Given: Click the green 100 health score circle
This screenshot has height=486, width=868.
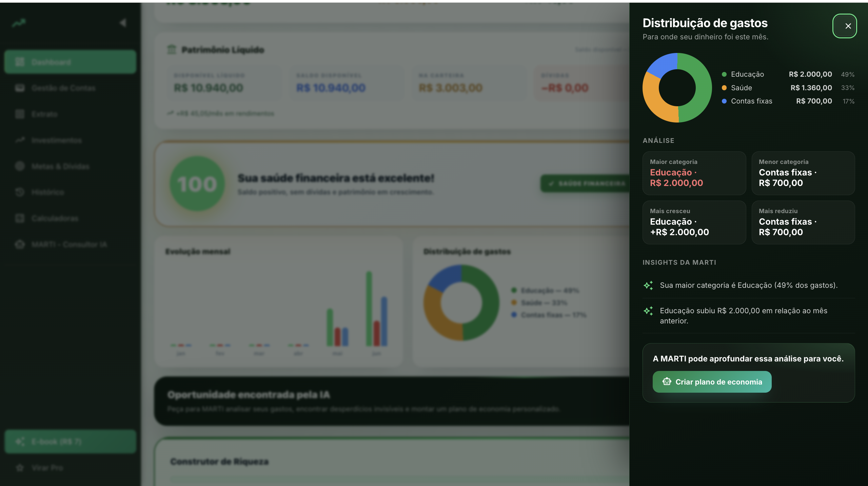Looking at the screenshot, I should [197, 184].
